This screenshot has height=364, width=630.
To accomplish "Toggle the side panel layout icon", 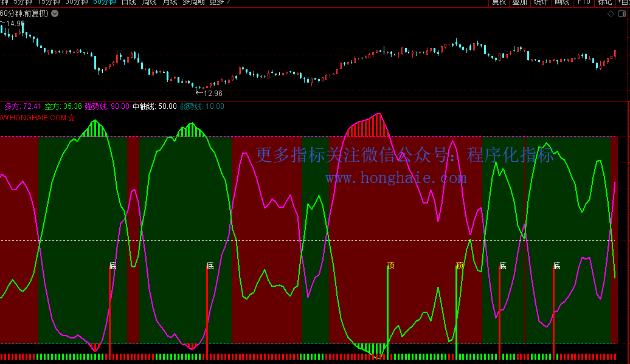I will coord(621,15).
